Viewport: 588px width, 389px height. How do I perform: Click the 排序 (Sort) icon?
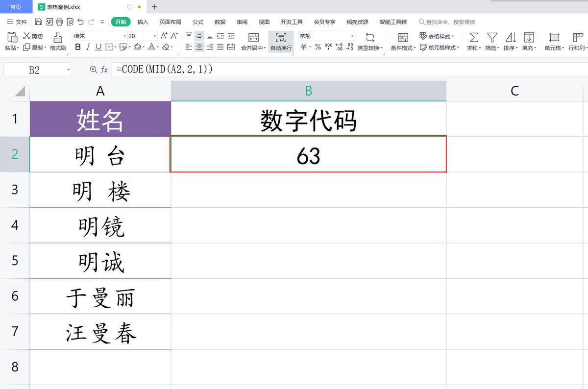point(510,37)
